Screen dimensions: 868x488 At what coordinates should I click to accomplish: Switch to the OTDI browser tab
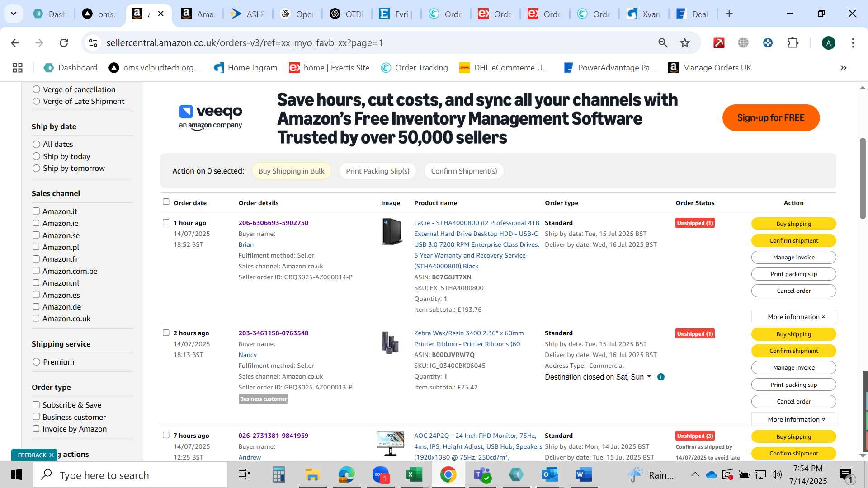[x=346, y=14]
